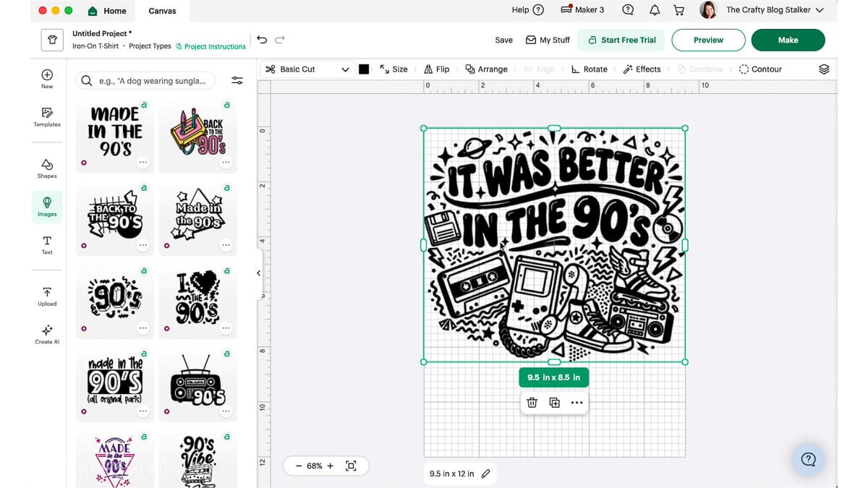Click Save
868x488 pixels.
coord(504,40)
